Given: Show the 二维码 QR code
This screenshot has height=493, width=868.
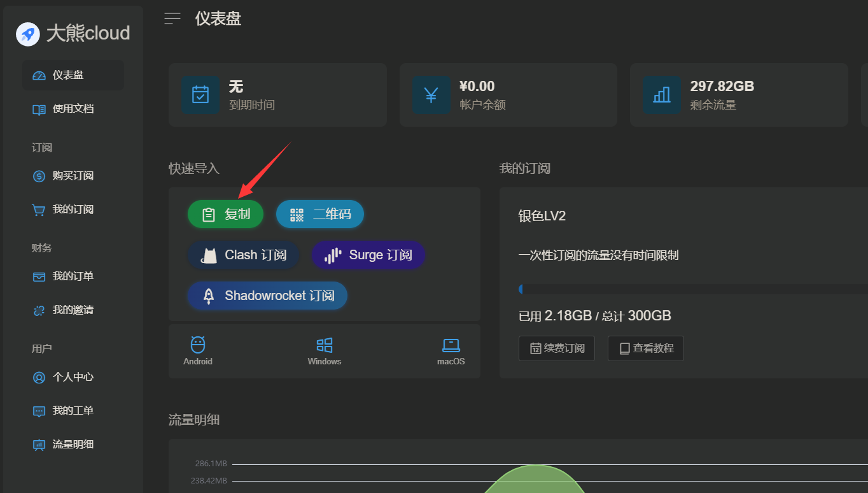Looking at the screenshot, I should click(x=319, y=215).
